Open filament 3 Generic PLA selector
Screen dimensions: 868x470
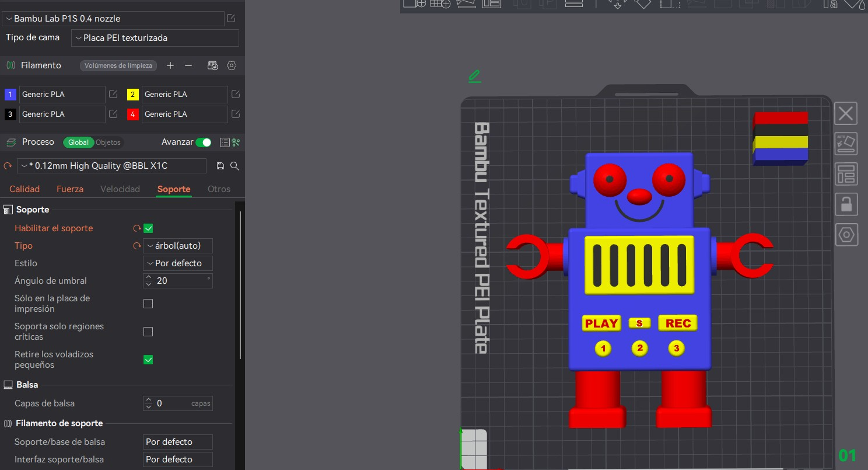pyautogui.click(x=62, y=114)
